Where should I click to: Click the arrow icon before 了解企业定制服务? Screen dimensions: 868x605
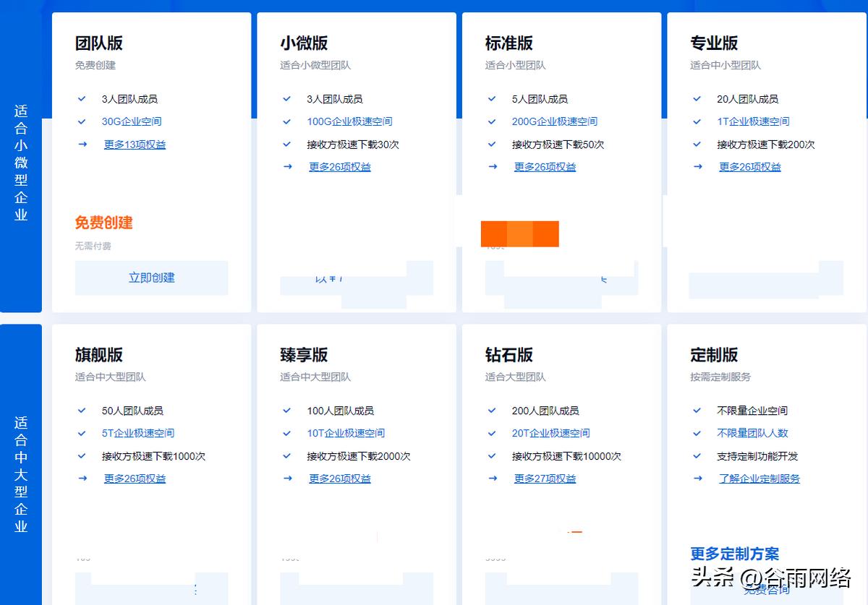click(x=697, y=478)
